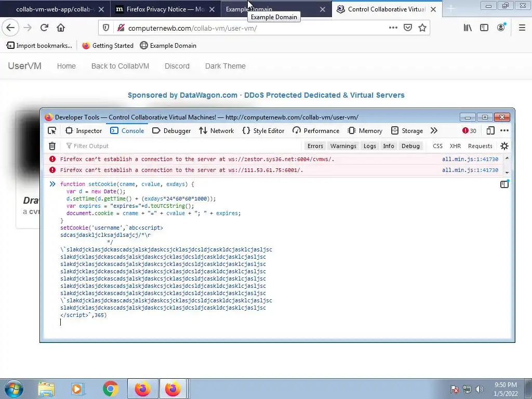Open the Windows Start button
This screenshot has height=399, width=532.
coord(14,389)
